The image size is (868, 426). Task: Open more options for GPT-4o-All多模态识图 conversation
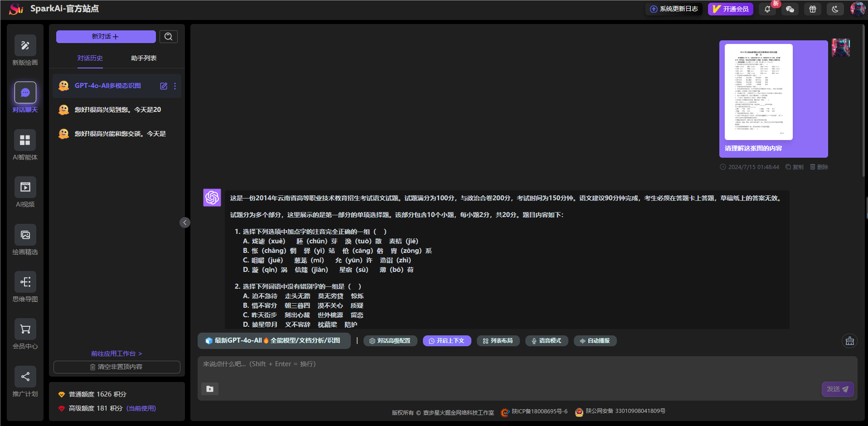point(175,86)
